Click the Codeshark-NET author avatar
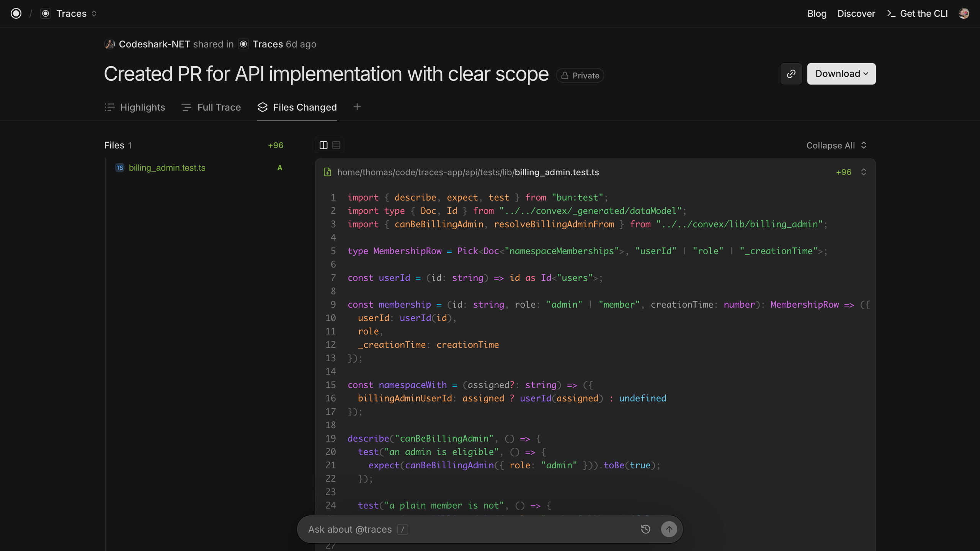Screen dimensions: 980x551 [109, 44]
